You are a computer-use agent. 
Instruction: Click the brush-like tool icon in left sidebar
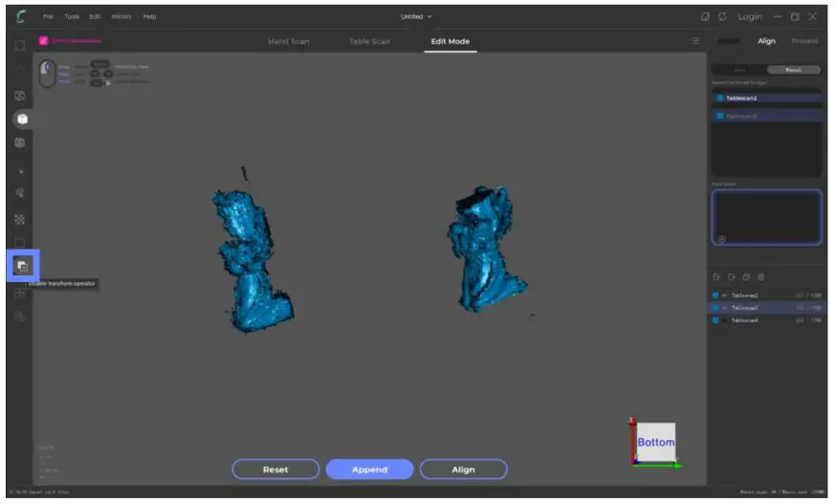(x=20, y=192)
